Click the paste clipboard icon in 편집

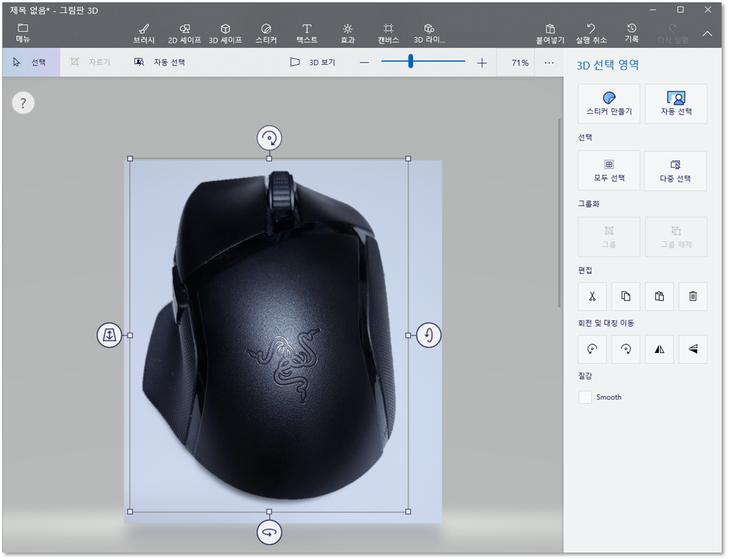click(x=659, y=296)
